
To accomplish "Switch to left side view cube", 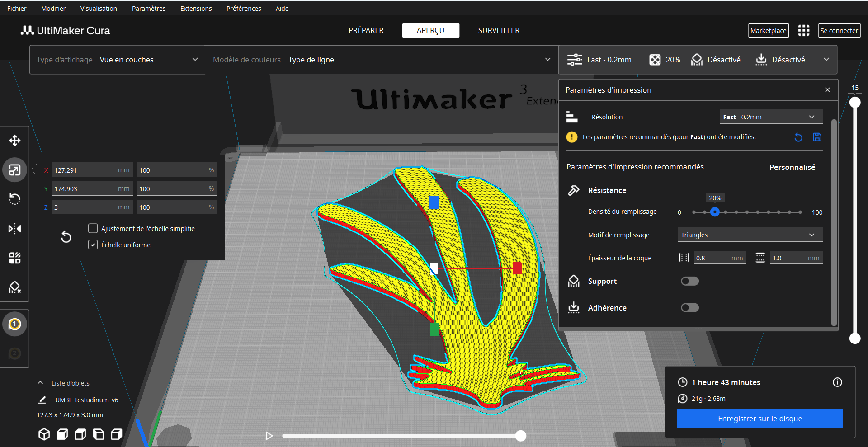I will click(98, 434).
